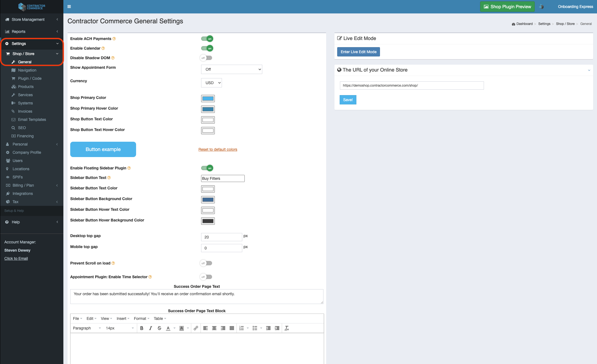597x364 pixels.
Task: Click the Sidebar Button Text input
Action: click(x=223, y=178)
